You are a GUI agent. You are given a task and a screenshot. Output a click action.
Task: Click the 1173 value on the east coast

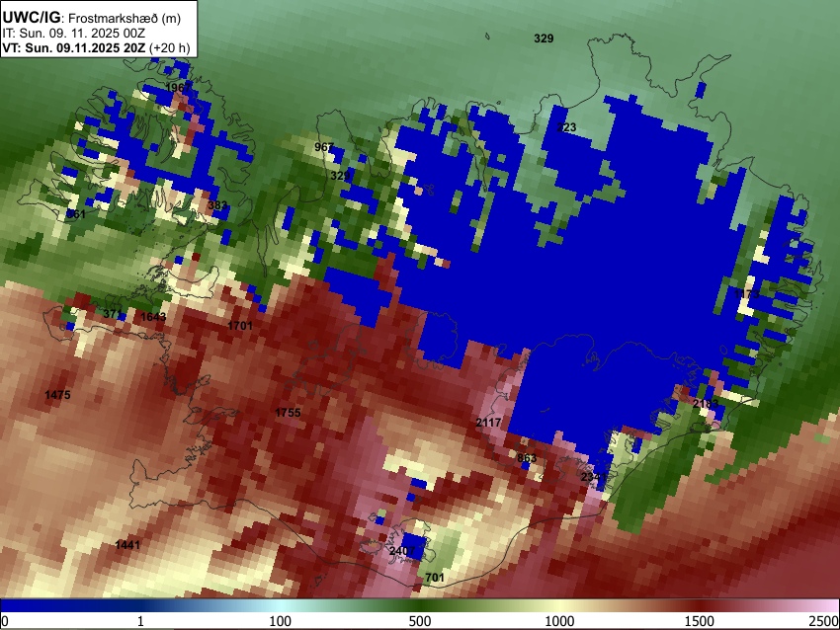click(x=746, y=294)
